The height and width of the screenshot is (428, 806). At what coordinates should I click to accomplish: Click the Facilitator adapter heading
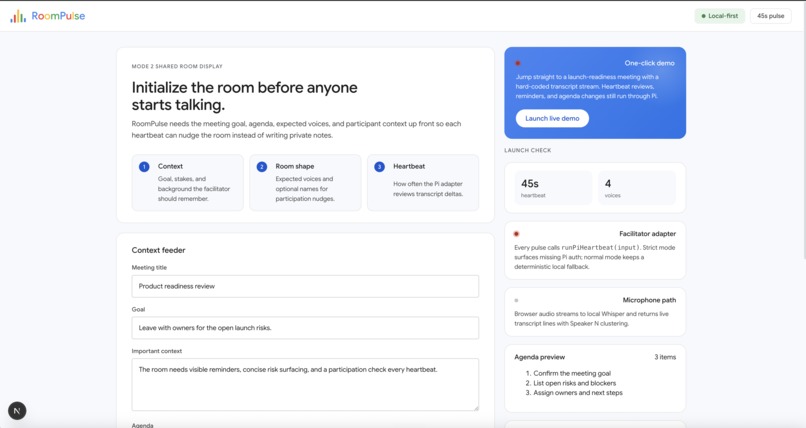point(647,234)
